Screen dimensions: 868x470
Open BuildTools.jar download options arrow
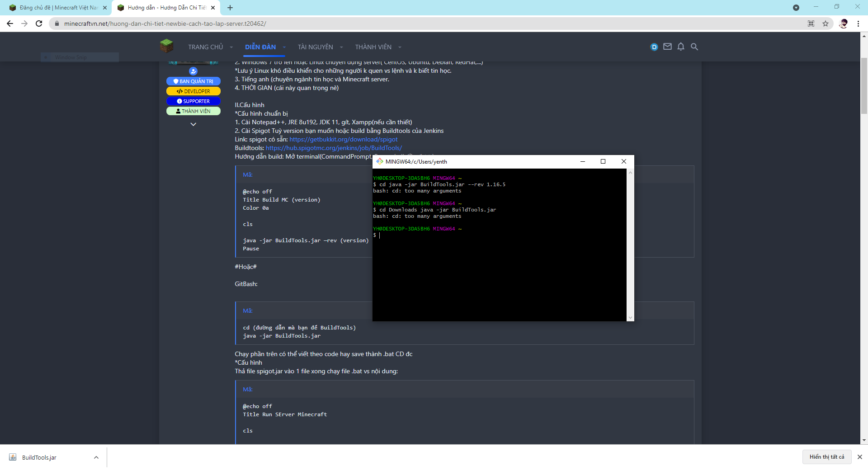(x=96, y=457)
